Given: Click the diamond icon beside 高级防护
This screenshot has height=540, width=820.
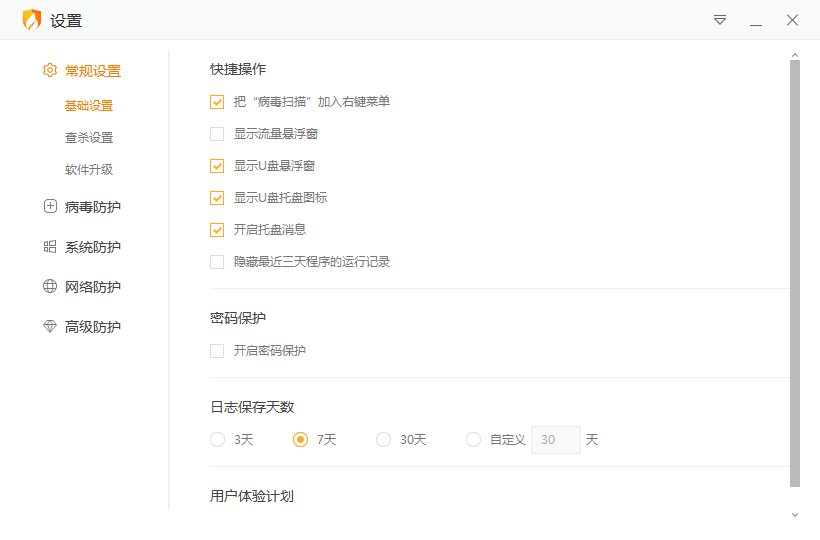Looking at the screenshot, I should [x=50, y=326].
